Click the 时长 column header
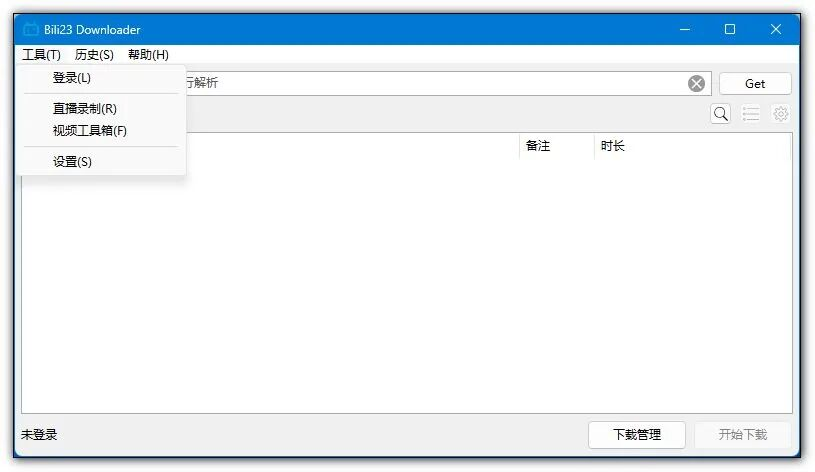 pyautogui.click(x=613, y=146)
